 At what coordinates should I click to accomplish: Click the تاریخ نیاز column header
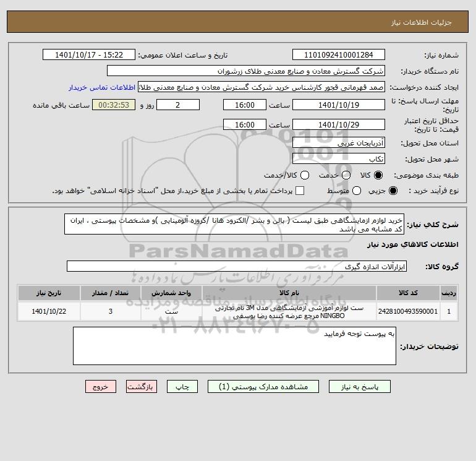click(x=49, y=293)
